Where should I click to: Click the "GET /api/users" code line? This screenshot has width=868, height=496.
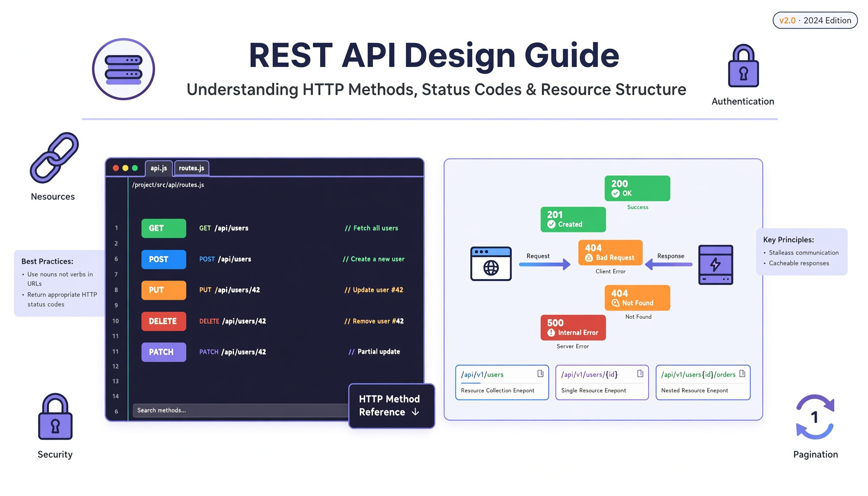click(224, 228)
